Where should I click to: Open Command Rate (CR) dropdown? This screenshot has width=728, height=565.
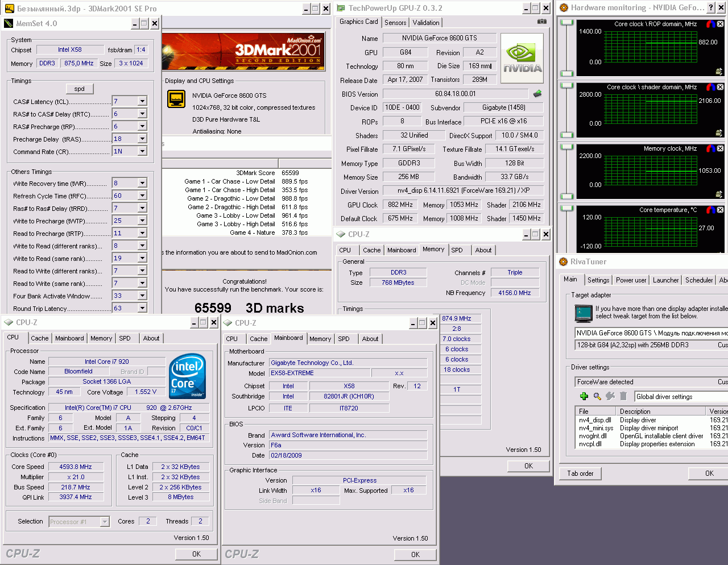pyautogui.click(x=142, y=151)
